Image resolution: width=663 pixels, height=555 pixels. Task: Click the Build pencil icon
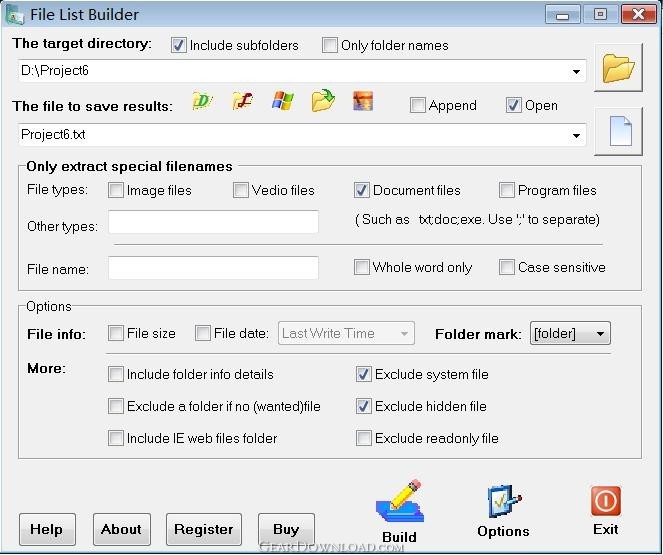400,502
